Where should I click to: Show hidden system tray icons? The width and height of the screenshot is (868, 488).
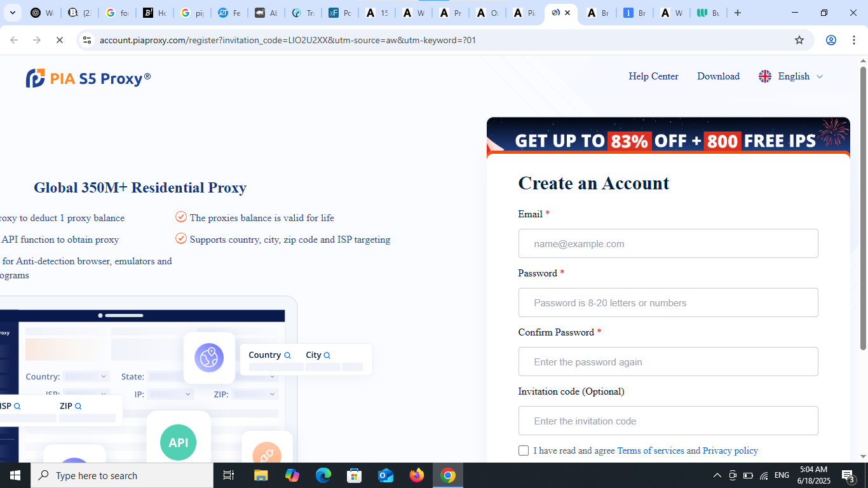click(717, 475)
